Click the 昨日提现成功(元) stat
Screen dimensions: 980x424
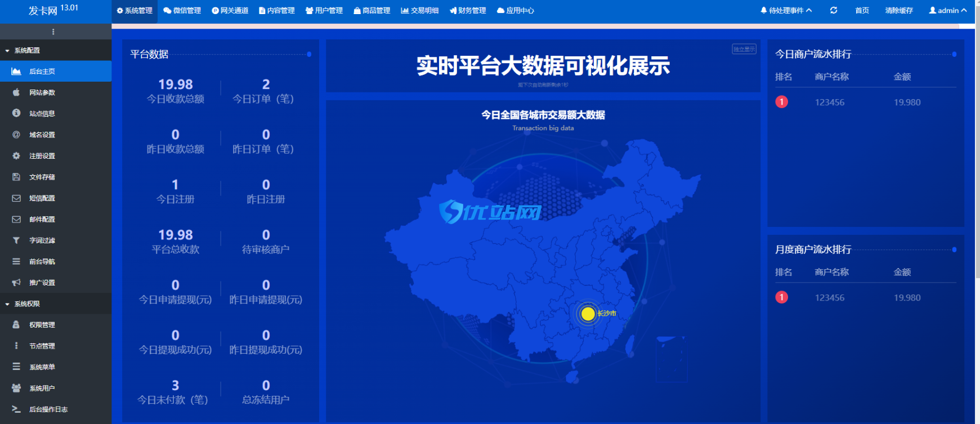[266, 342]
